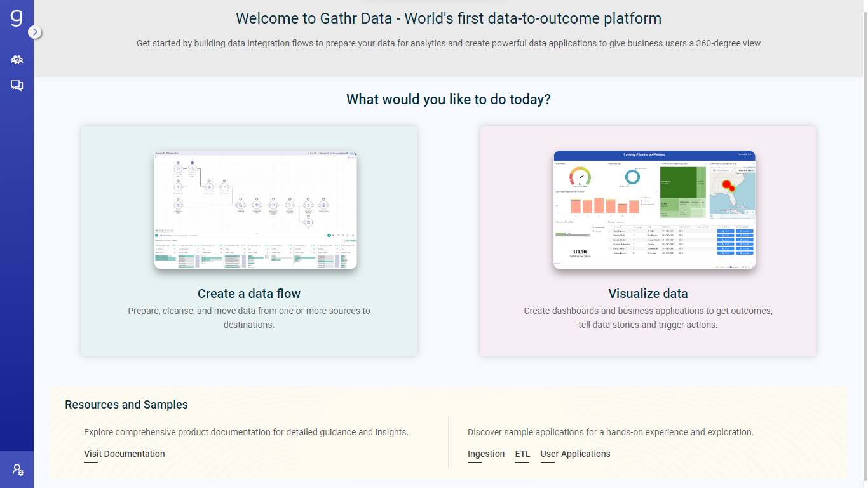Click 'Discover sample applications' text
The height and width of the screenshot is (488, 868).
(611, 432)
